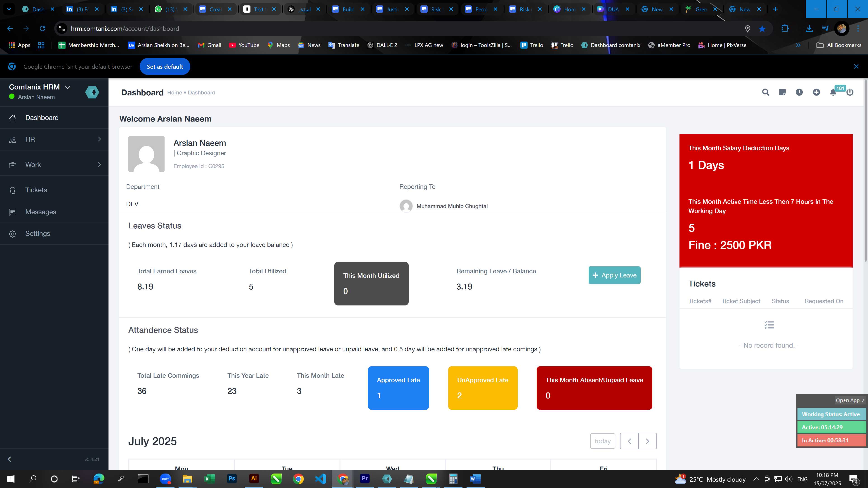Open Gmail bookmark

point(210,45)
